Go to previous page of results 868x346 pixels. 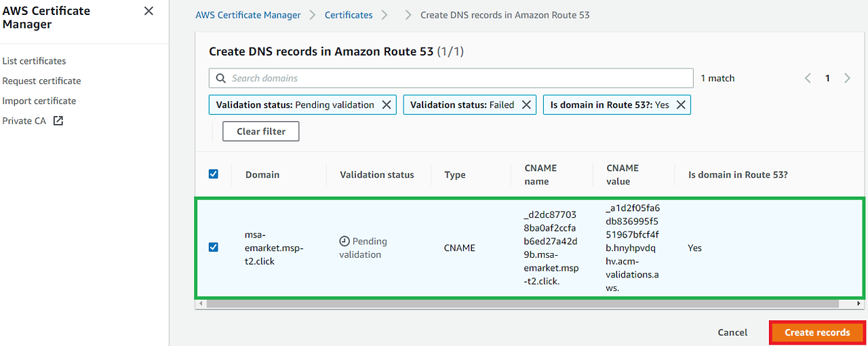pos(808,78)
